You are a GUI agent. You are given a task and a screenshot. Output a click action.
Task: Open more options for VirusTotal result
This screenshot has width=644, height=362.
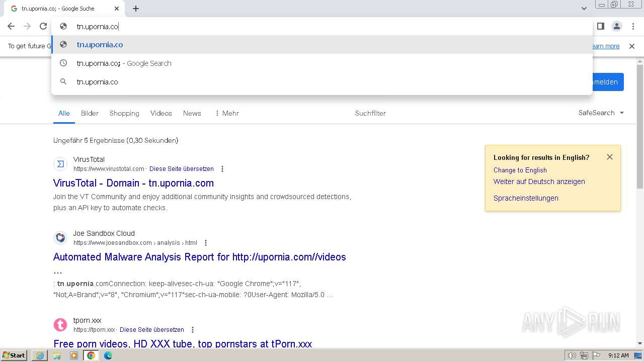pyautogui.click(x=222, y=169)
